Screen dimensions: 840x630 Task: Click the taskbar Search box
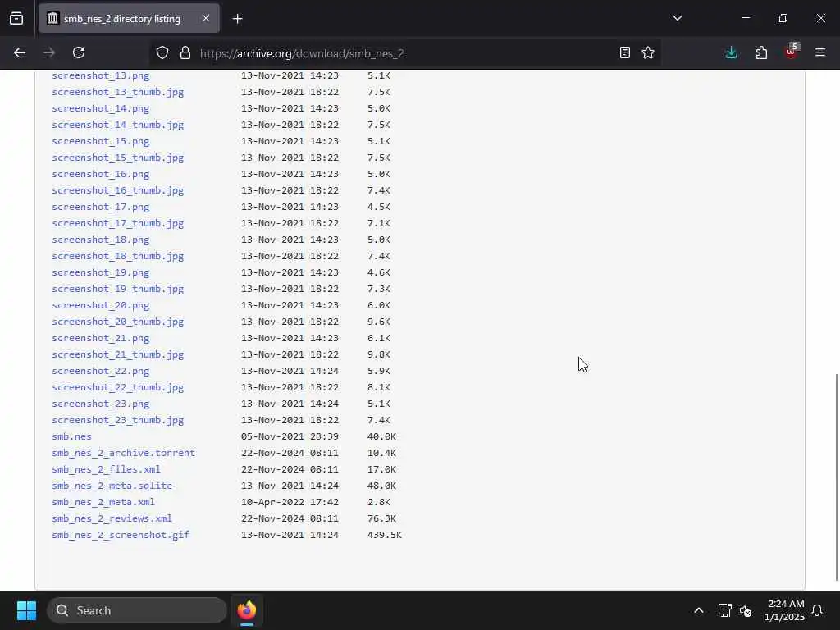pos(137,610)
